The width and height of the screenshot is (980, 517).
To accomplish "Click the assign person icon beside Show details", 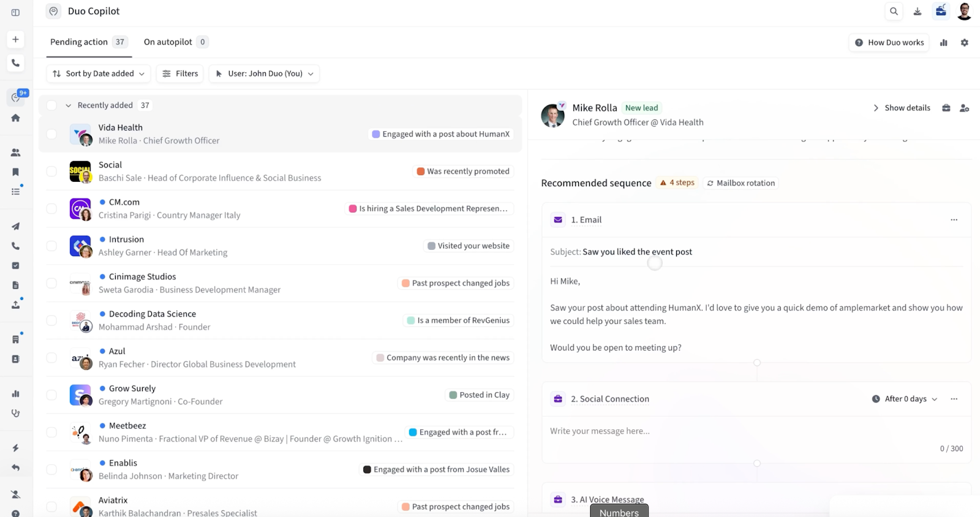I will coord(964,108).
